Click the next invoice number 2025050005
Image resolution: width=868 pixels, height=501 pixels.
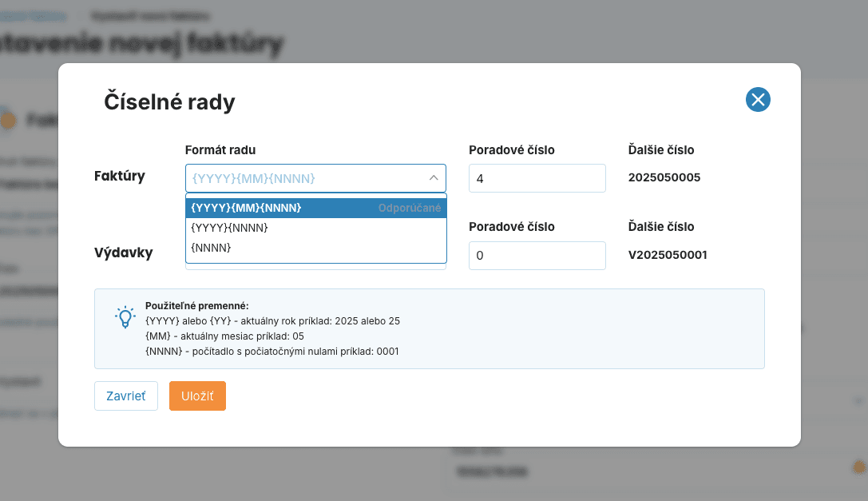[x=664, y=177]
